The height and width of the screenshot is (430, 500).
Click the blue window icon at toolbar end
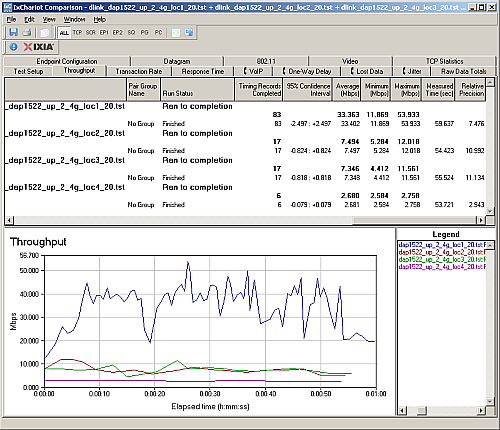tap(189, 32)
